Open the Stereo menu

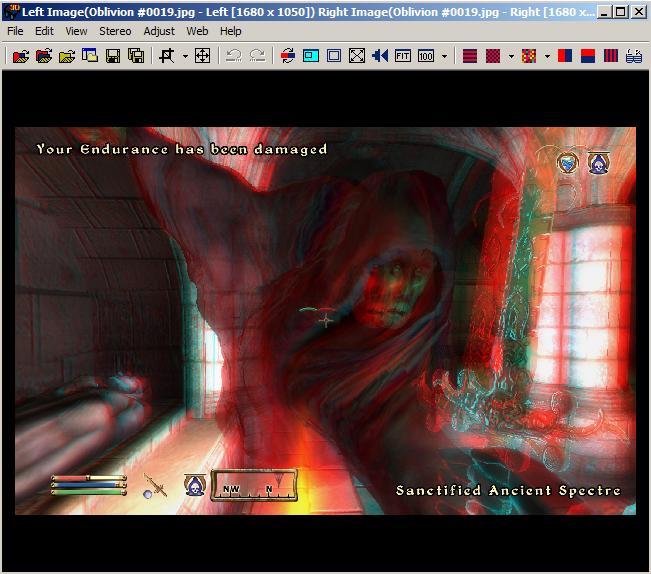click(115, 31)
